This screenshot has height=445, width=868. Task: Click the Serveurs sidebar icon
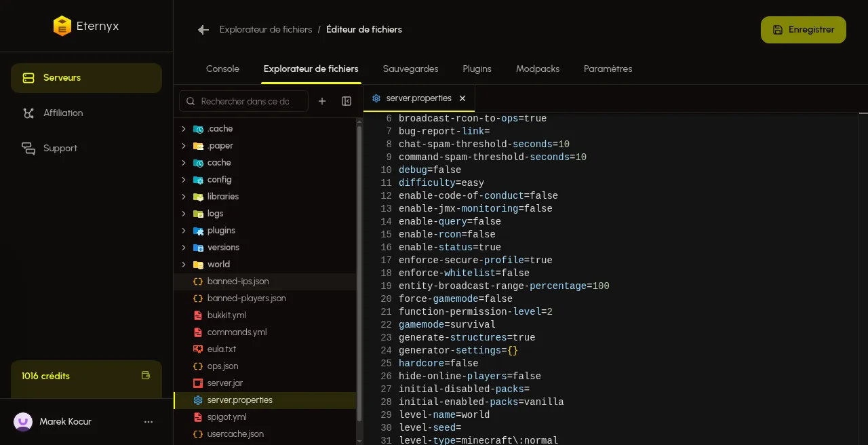click(x=28, y=78)
